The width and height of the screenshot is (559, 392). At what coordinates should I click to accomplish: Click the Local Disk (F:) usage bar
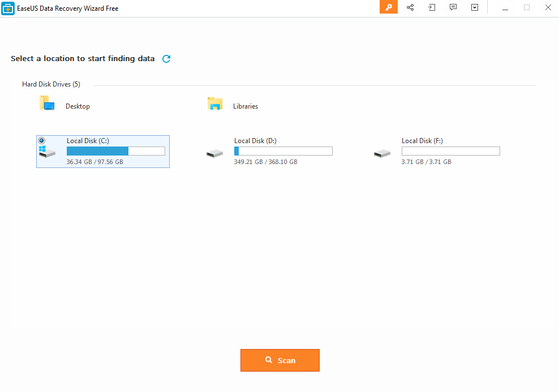[451, 151]
